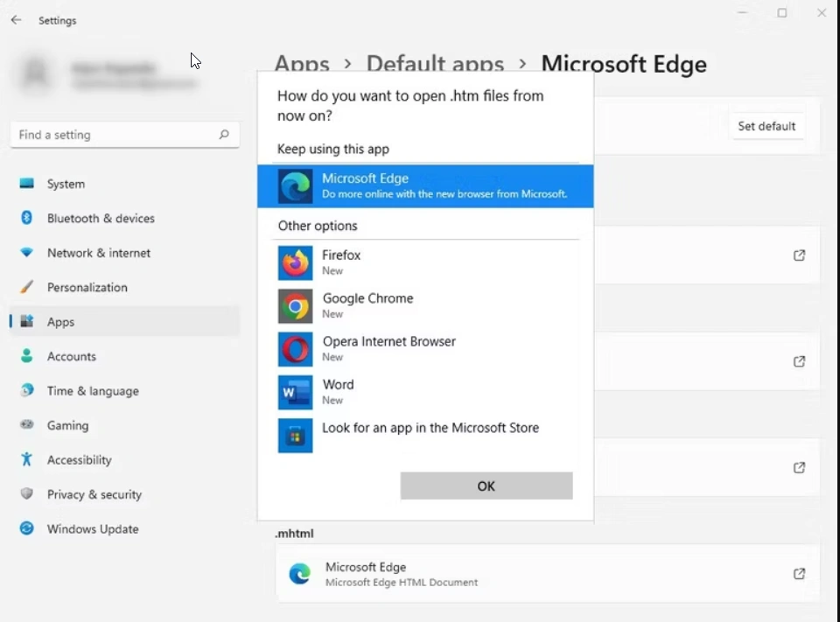The width and height of the screenshot is (840, 622).
Task: Click the Network wifi icon
Action: tap(26, 252)
